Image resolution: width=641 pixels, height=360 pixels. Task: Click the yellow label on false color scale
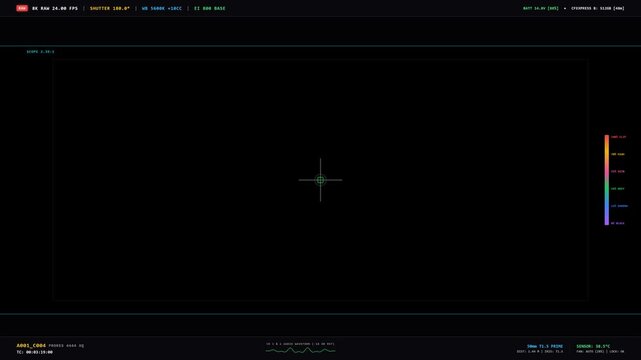pyautogui.click(x=618, y=154)
